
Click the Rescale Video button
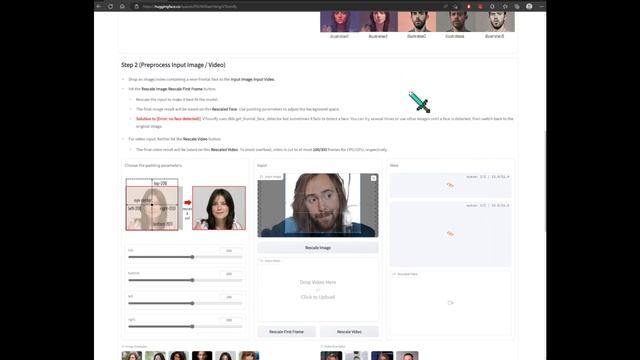tap(349, 331)
